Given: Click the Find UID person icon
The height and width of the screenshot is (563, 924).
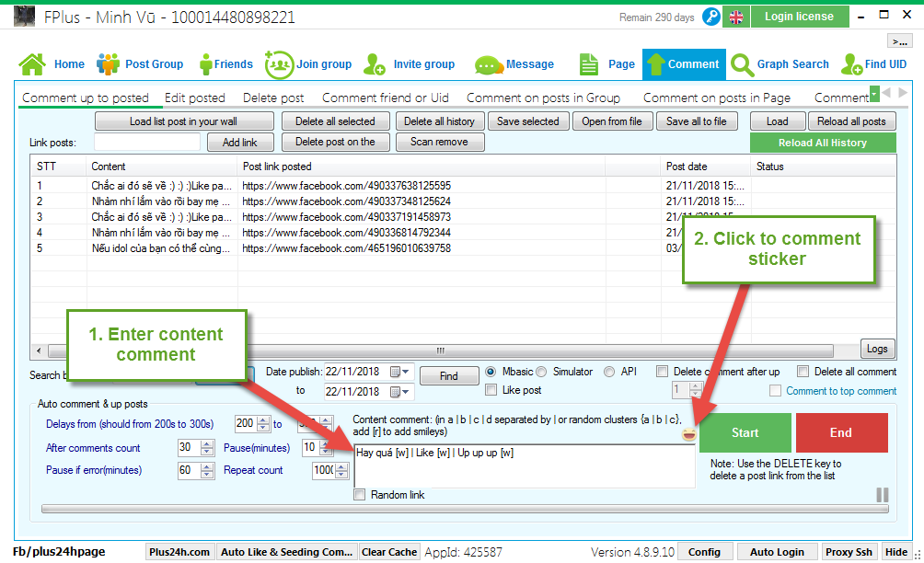Looking at the screenshot, I should pos(851,64).
